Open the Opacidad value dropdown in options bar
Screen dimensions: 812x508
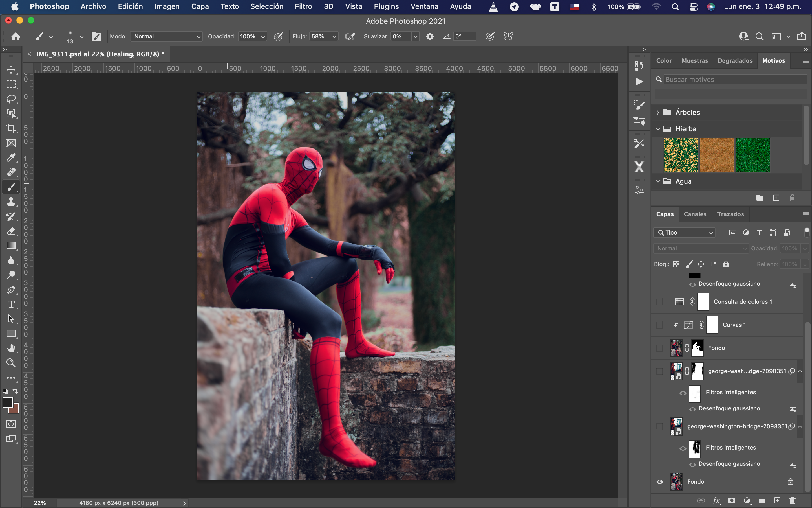[263, 36]
